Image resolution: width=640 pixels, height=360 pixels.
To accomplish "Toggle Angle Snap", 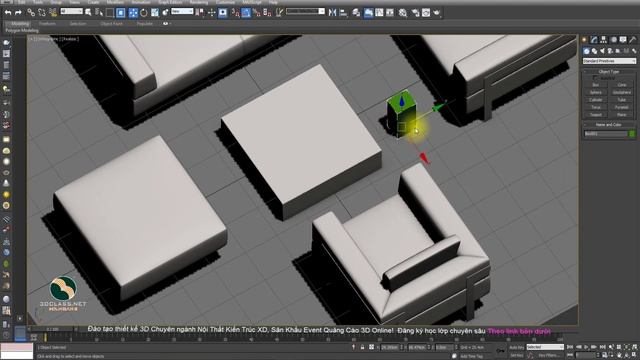I will pyautogui.click(x=246, y=13).
